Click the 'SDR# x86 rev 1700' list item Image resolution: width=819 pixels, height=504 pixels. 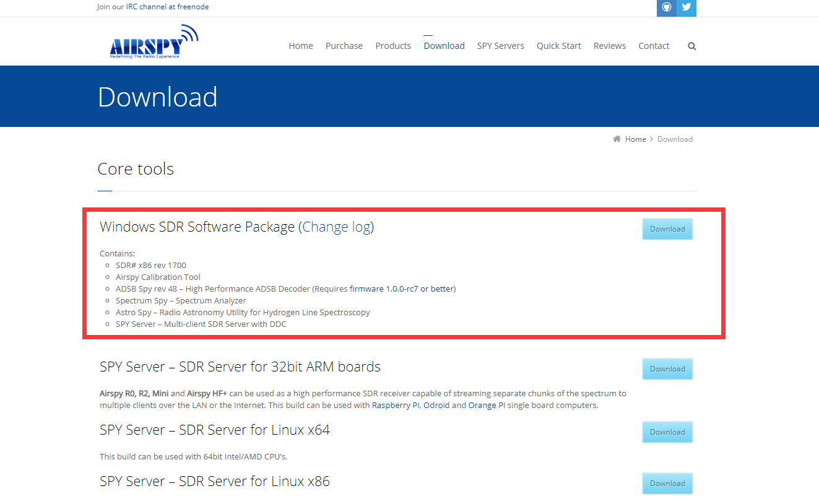151,265
